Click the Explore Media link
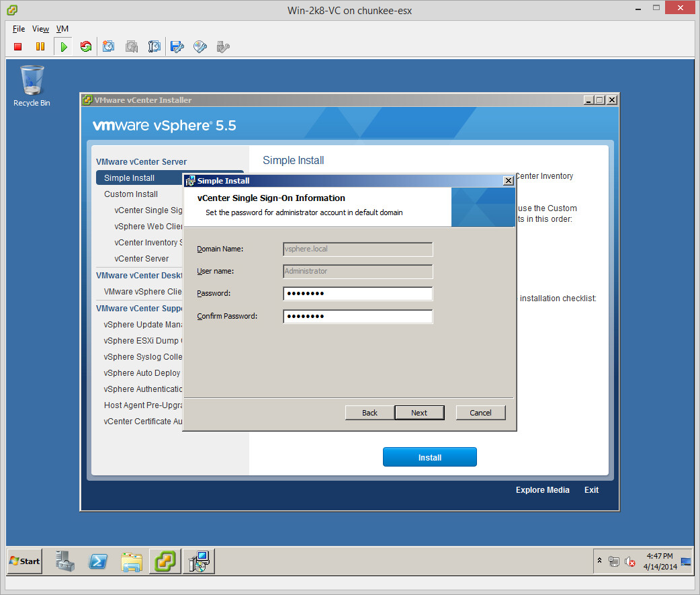Viewport: 700px width, 595px height. (542, 490)
